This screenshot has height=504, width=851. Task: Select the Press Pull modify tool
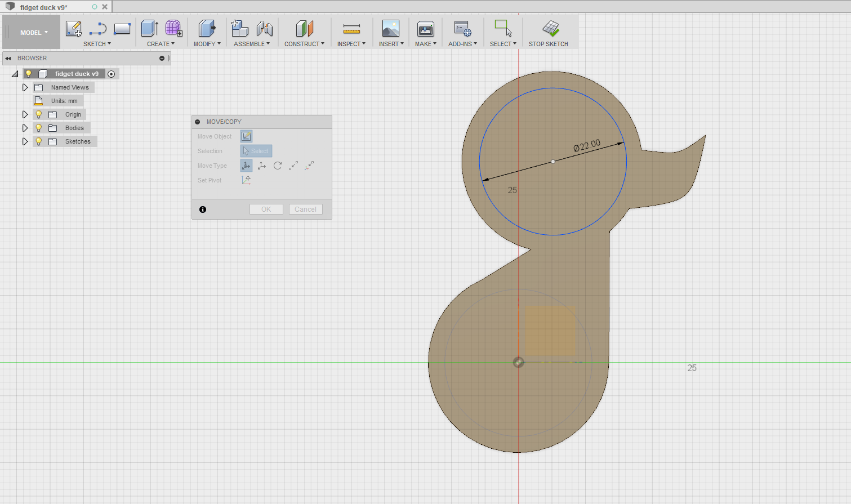click(207, 28)
